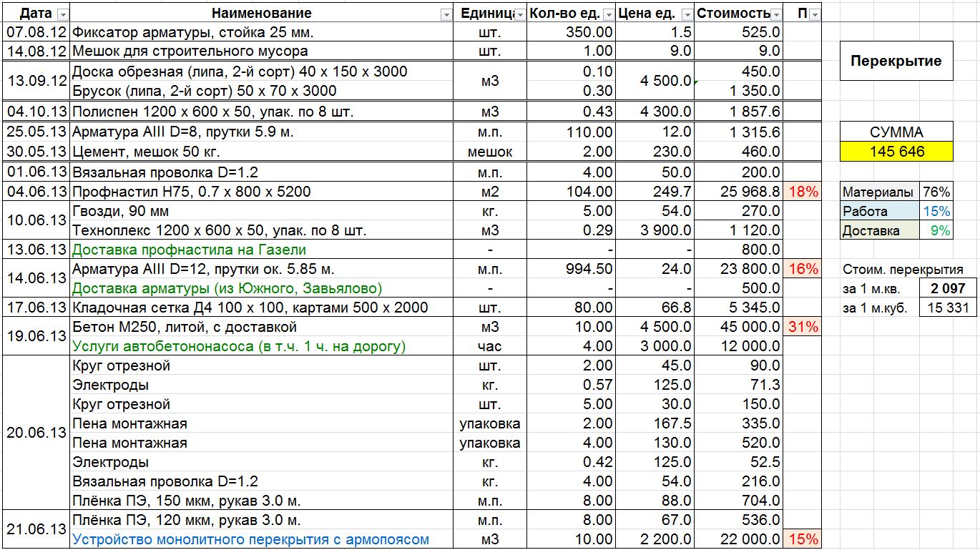Select the Брусок (липа, 2-й сорт) cell
Viewport: 980px width, 550px height.
click(262, 91)
